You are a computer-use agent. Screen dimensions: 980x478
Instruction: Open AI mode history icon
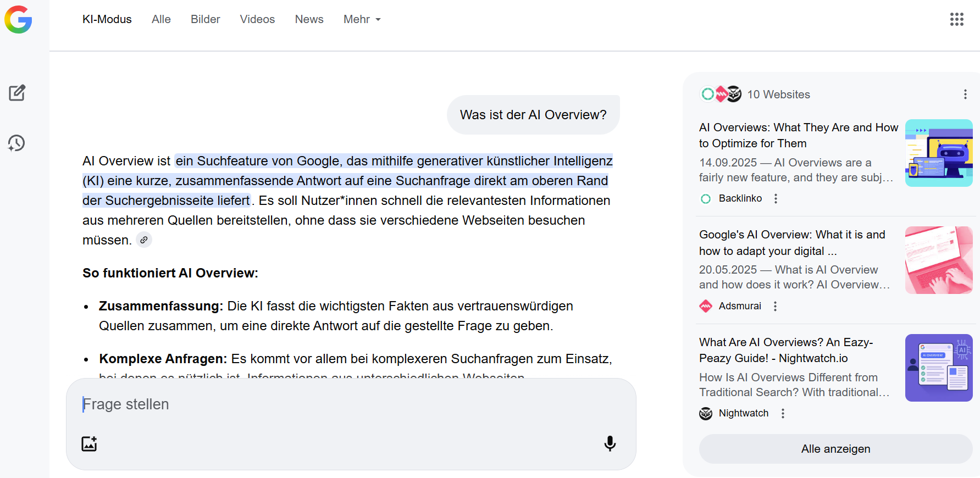16,143
